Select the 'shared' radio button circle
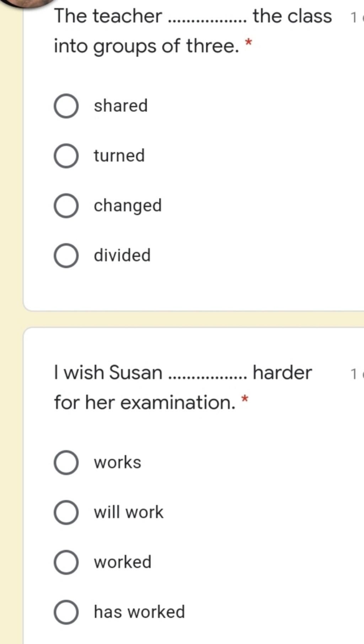Screen dimensions: 364x644 66,106
